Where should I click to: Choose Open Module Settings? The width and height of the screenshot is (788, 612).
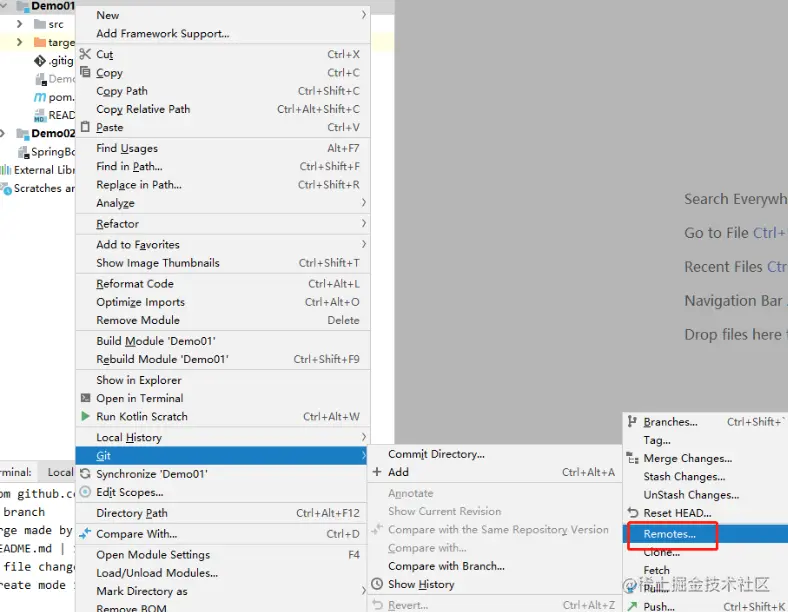pos(223,554)
